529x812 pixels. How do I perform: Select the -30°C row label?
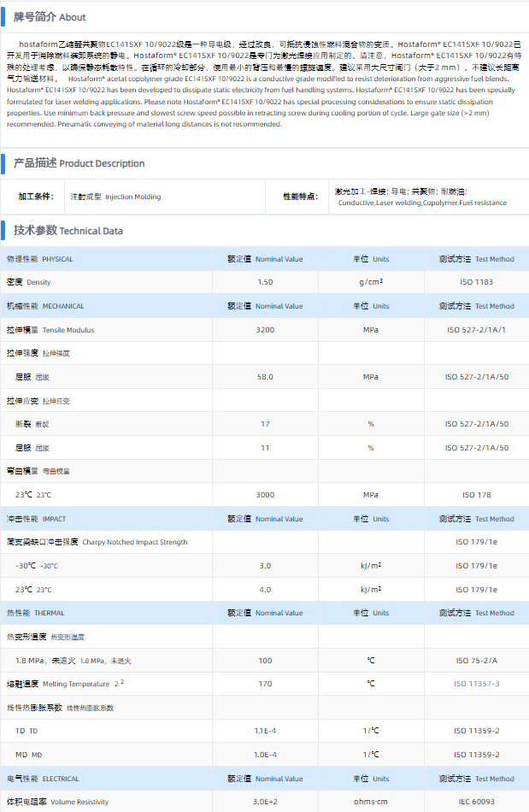tap(37, 566)
